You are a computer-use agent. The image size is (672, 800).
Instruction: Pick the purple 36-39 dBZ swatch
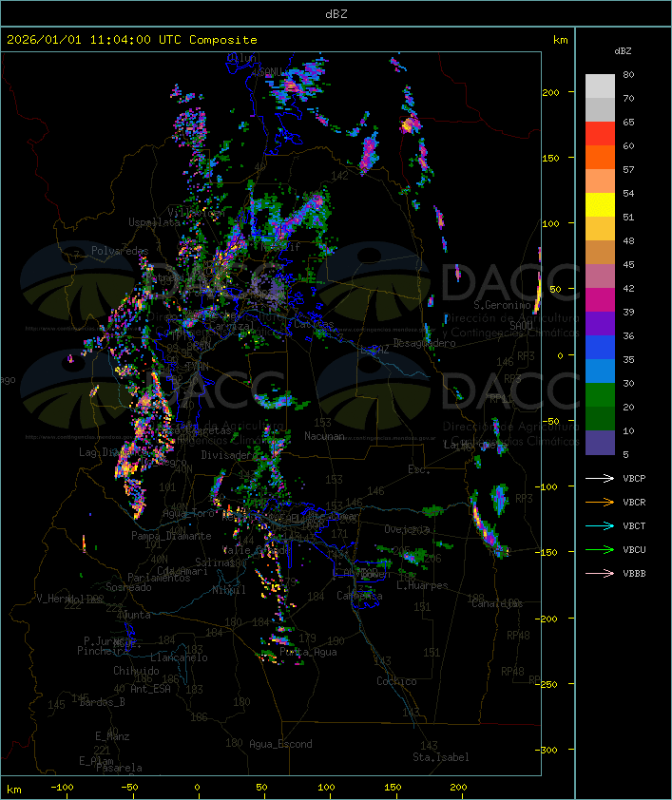click(600, 323)
